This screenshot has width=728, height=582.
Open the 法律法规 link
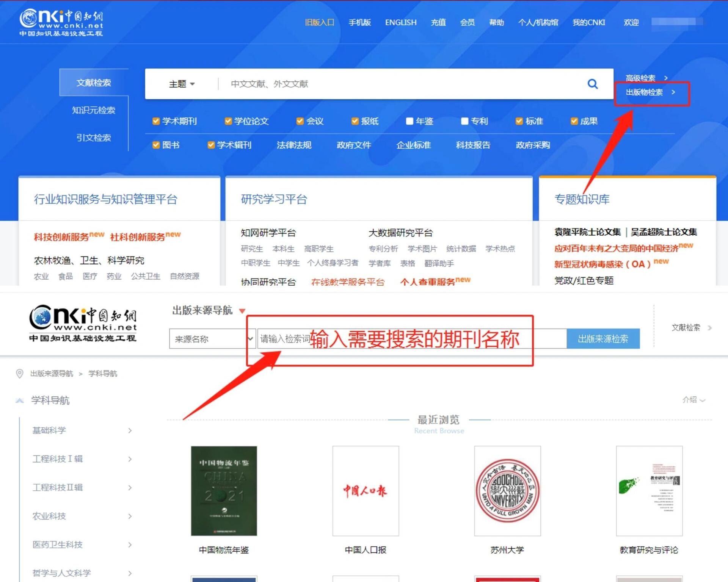(x=294, y=145)
